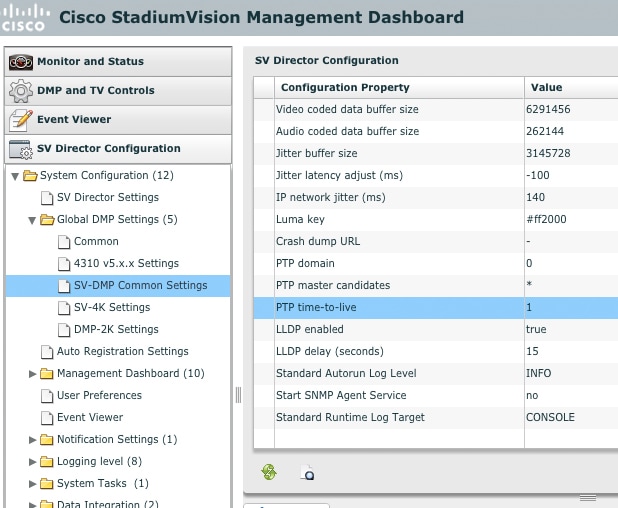The width and height of the screenshot is (618, 508).
Task: Click the Value column header
Action: tap(571, 87)
